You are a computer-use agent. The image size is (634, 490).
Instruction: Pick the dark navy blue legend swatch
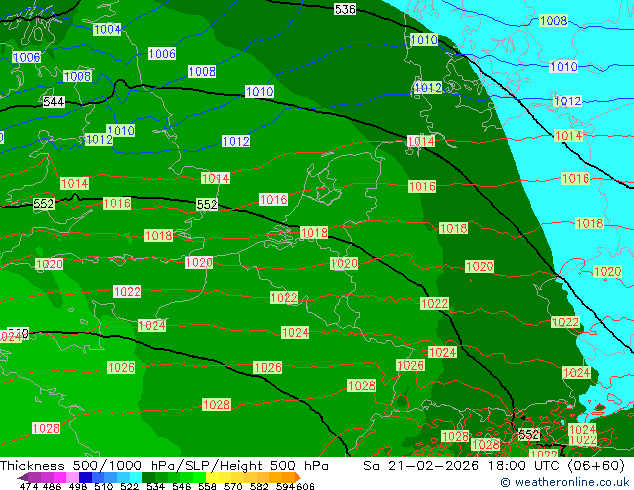click(x=85, y=477)
